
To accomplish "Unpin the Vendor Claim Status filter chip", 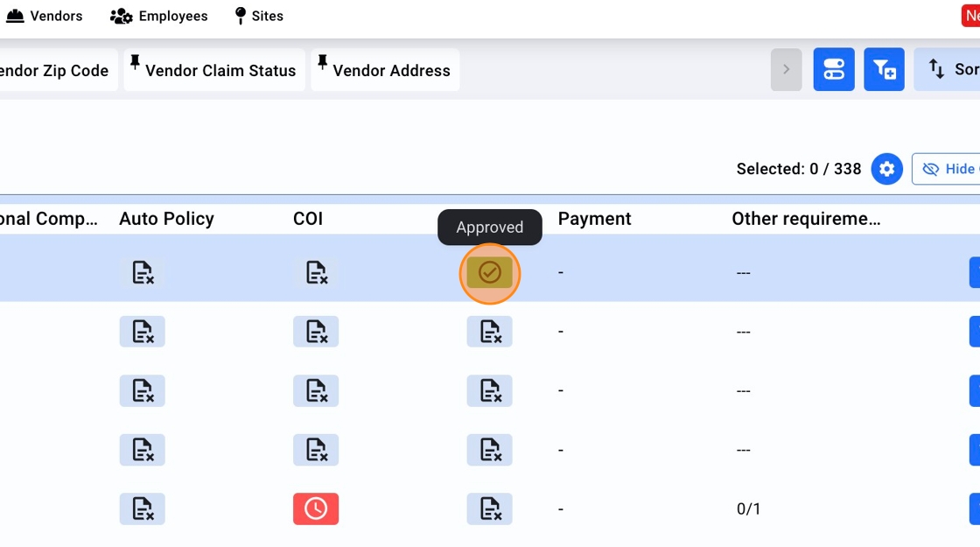I will (135, 62).
